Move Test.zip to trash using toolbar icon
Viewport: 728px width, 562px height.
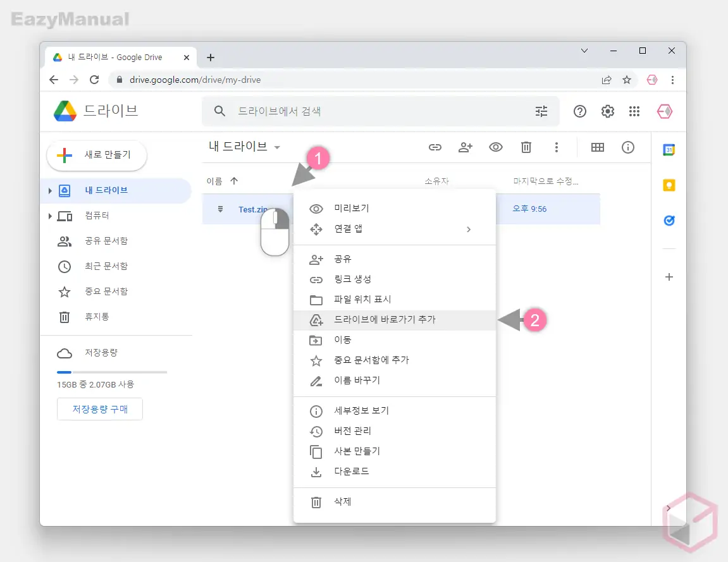(x=526, y=147)
